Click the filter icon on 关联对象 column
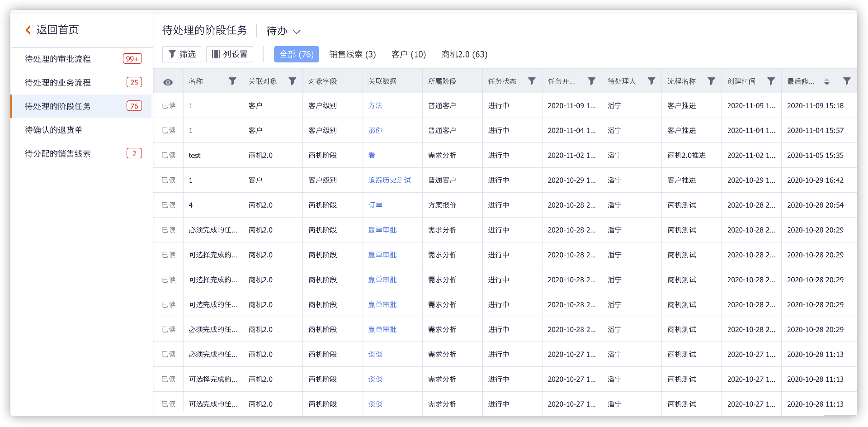 [292, 81]
